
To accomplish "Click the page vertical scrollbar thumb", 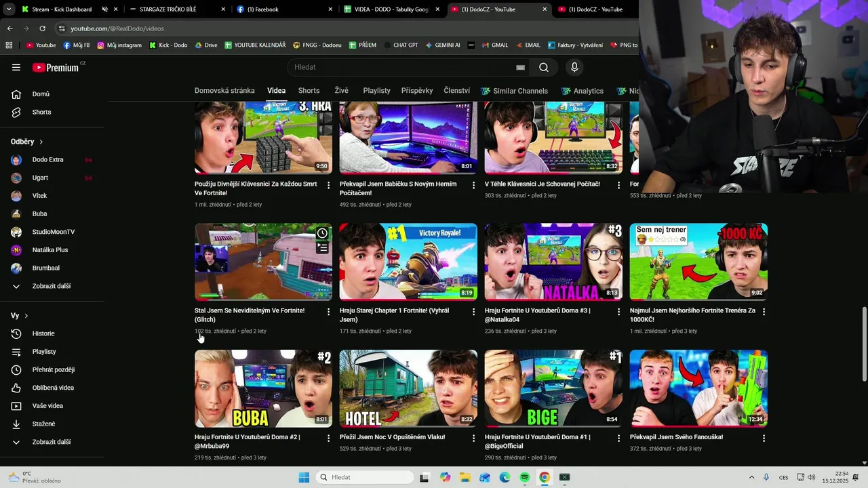I will pos(863,344).
